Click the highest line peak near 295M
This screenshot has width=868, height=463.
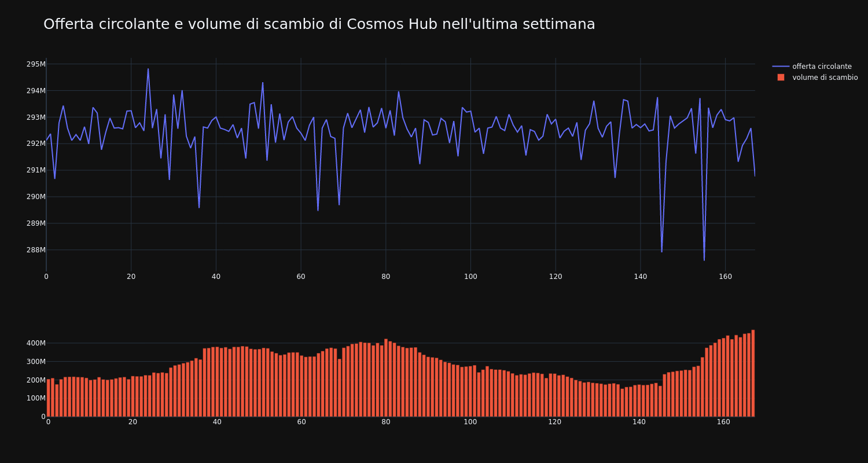(x=148, y=69)
